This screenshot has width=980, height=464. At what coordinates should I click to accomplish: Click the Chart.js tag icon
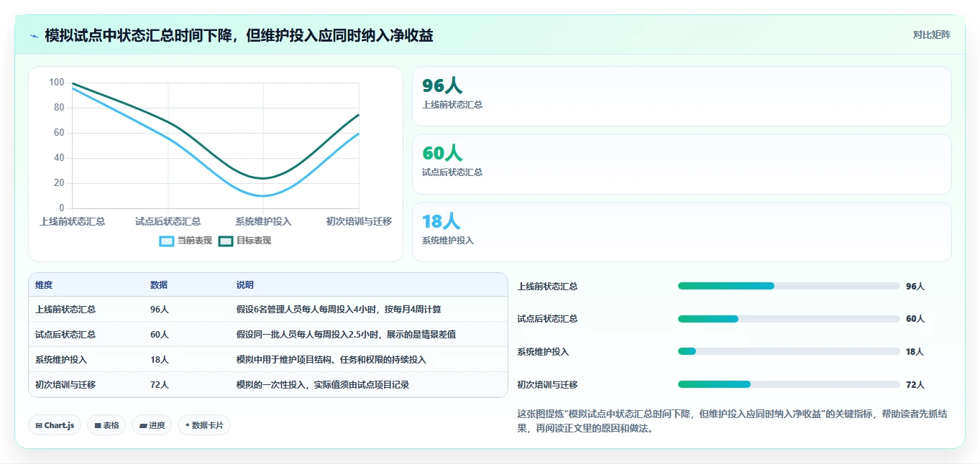[x=39, y=425]
